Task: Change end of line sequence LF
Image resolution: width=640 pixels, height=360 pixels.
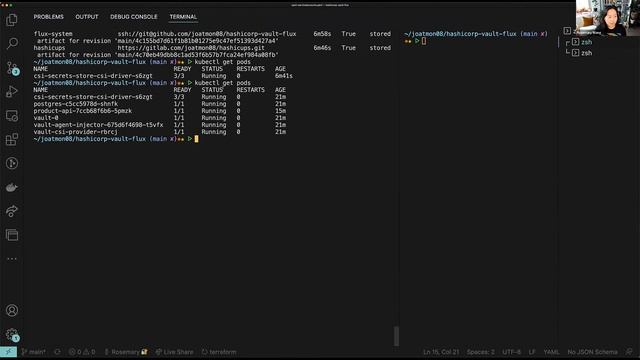Action: point(532,352)
